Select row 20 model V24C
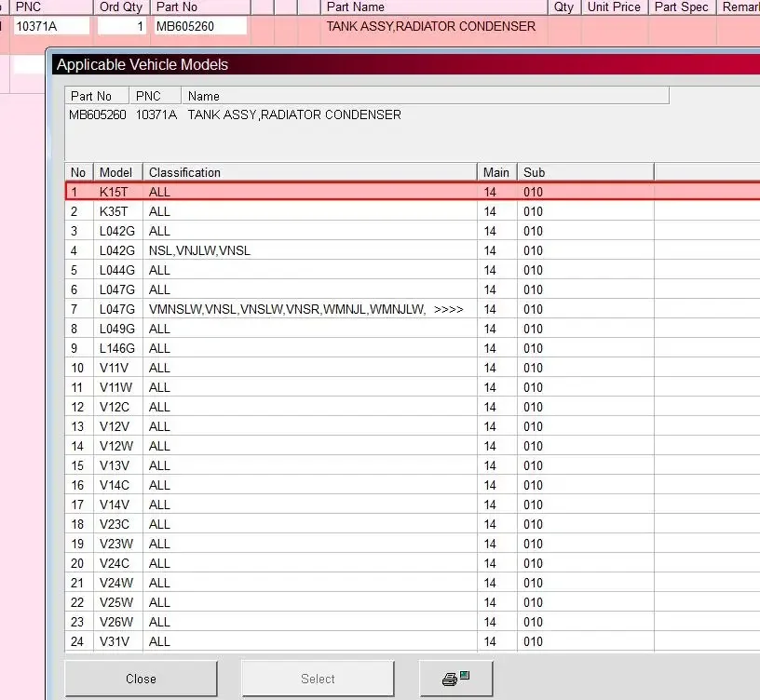The height and width of the screenshot is (700, 760). pos(413,563)
